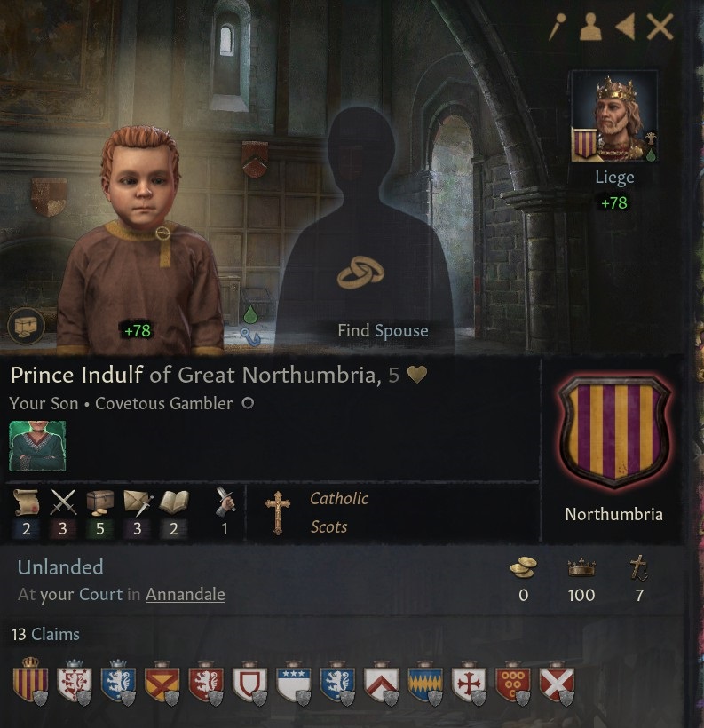This screenshot has height=728, width=704.
Task: Click the green childhood trait thumbnail
Action: click(37, 446)
